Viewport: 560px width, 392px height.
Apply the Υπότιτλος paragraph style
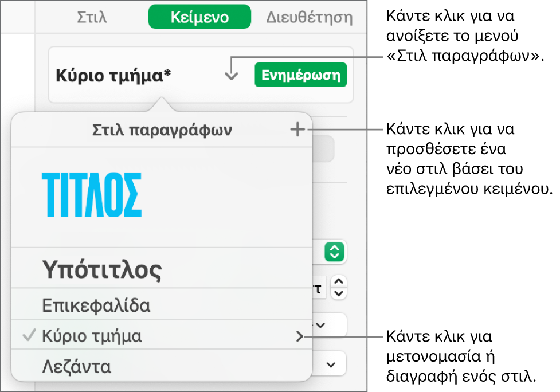[162, 268]
